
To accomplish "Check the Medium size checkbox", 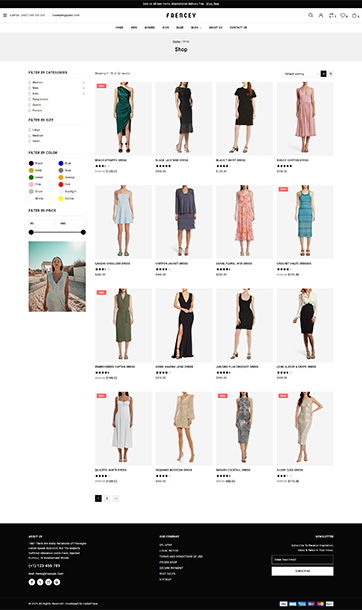I will tap(30, 135).
